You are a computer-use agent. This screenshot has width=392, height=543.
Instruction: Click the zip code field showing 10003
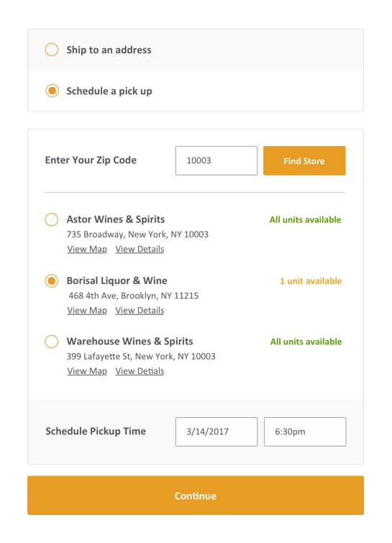pyautogui.click(x=216, y=160)
